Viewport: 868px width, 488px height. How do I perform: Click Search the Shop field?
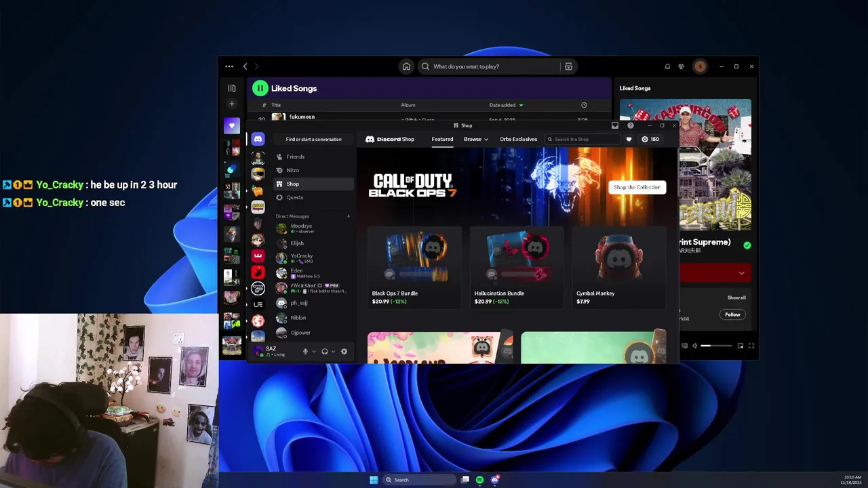pyautogui.click(x=583, y=139)
